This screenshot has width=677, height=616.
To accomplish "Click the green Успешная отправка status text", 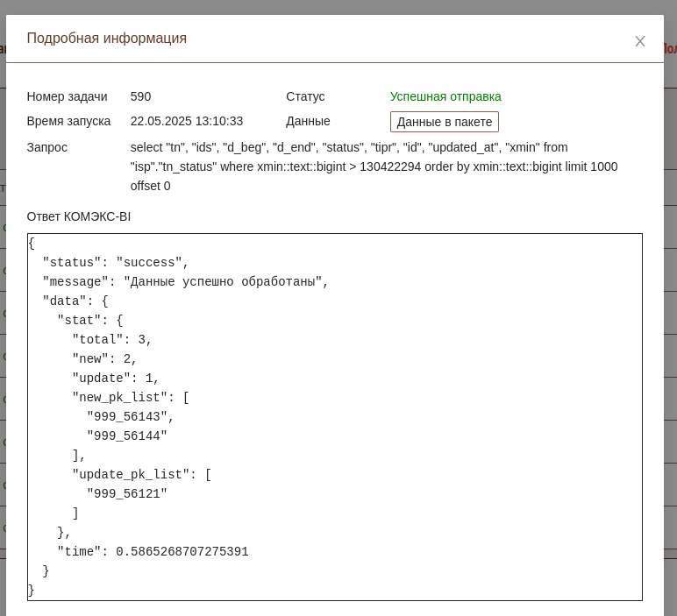I will click(445, 96).
